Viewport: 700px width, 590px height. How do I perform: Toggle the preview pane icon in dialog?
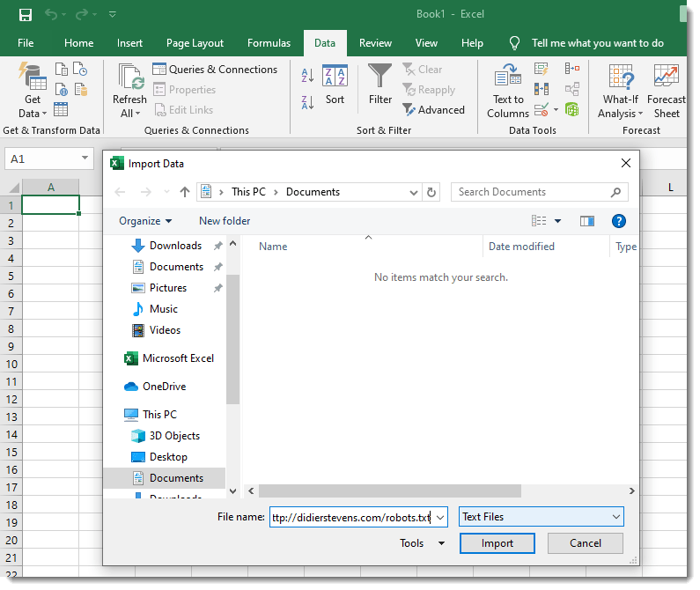(587, 221)
